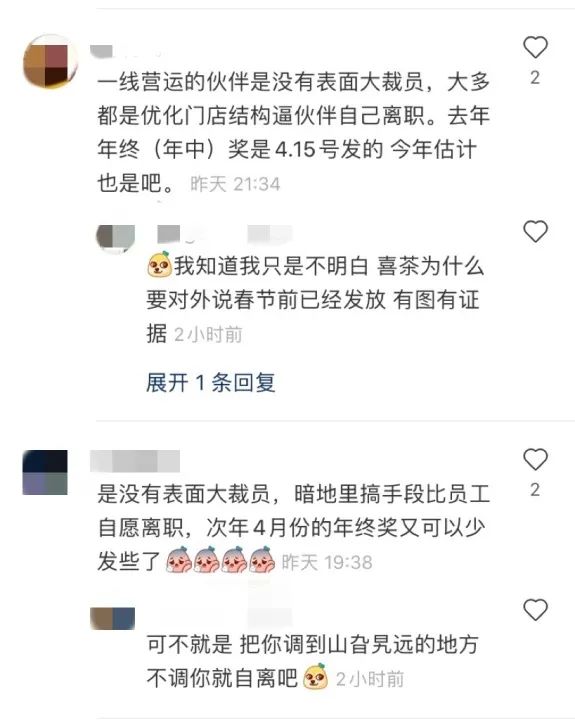Expand 展开 1 条回复
This screenshot has height=720, width=575.
[x=211, y=383]
